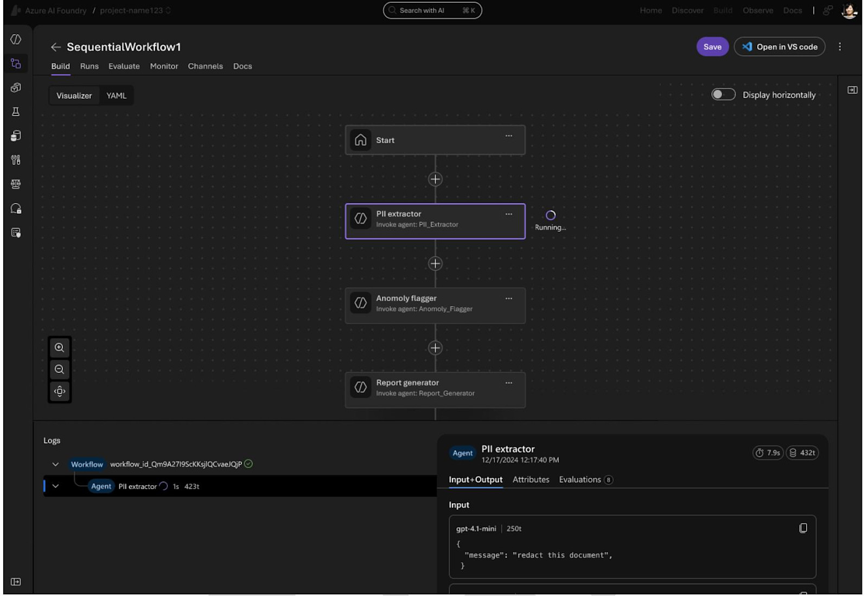Image resolution: width=868 pixels, height=596 pixels.
Task: Collapse the right side panel icon
Action: pyautogui.click(x=852, y=90)
